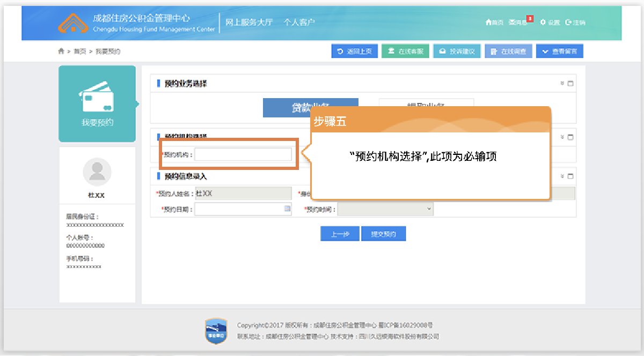
Task: Click the 预约机构 input field
Action: [243, 154]
